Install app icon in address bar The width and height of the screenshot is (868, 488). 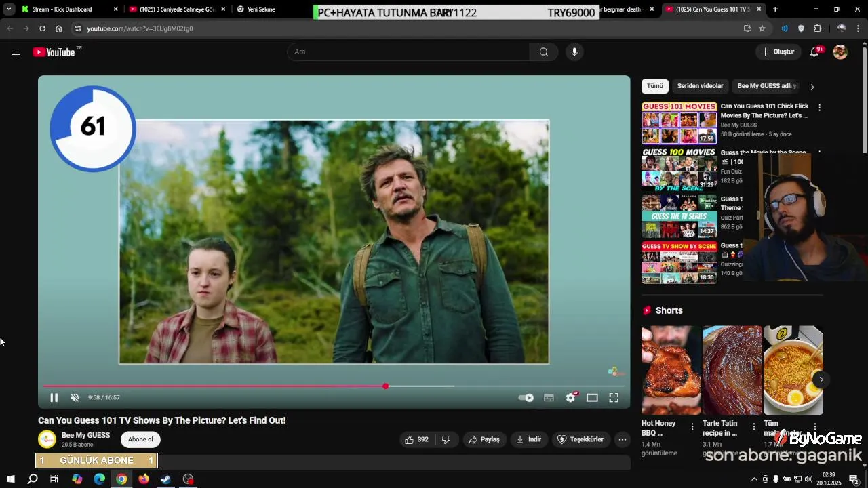(x=747, y=28)
